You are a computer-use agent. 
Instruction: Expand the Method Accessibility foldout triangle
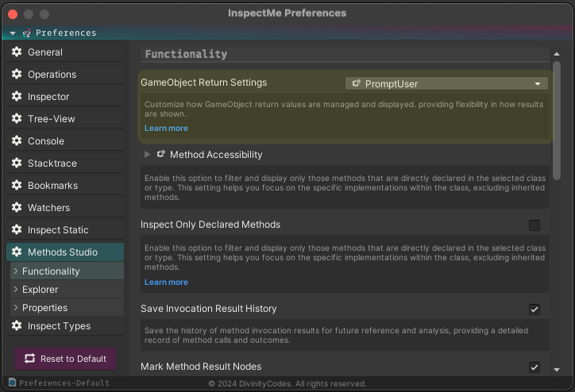(148, 154)
